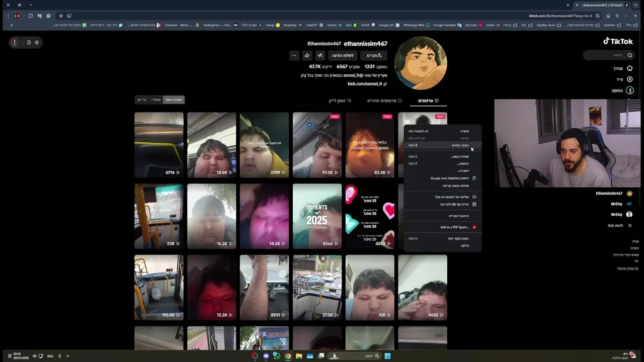Open the video with 18.6K views
The height and width of the screenshot is (362, 644).
(x=211, y=145)
